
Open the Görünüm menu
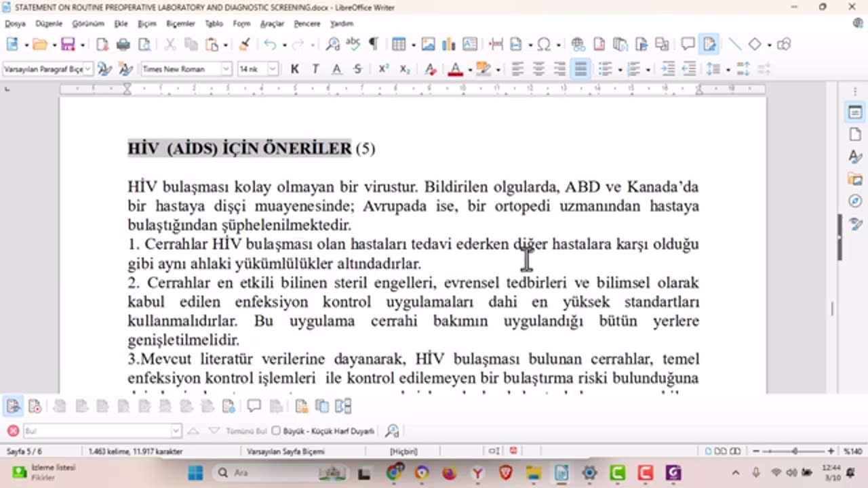tap(88, 24)
